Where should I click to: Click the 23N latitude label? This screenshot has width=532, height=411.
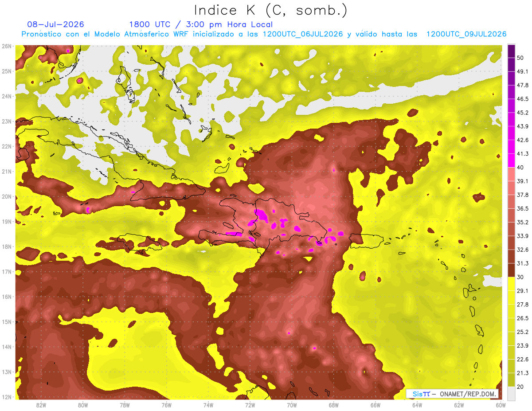tap(7, 121)
